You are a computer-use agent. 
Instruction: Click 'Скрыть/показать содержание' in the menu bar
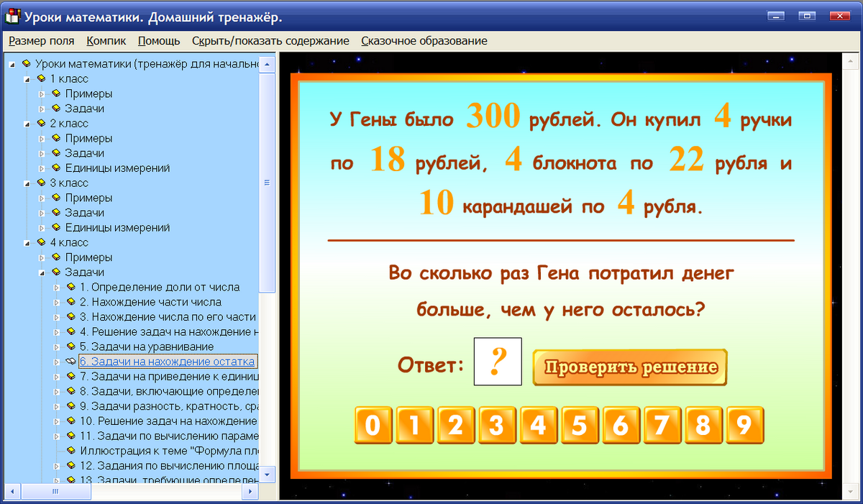pos(271,41)
